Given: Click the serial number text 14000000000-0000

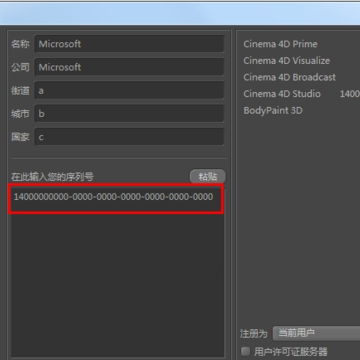Looking at the screenshot, I should 113,197.
